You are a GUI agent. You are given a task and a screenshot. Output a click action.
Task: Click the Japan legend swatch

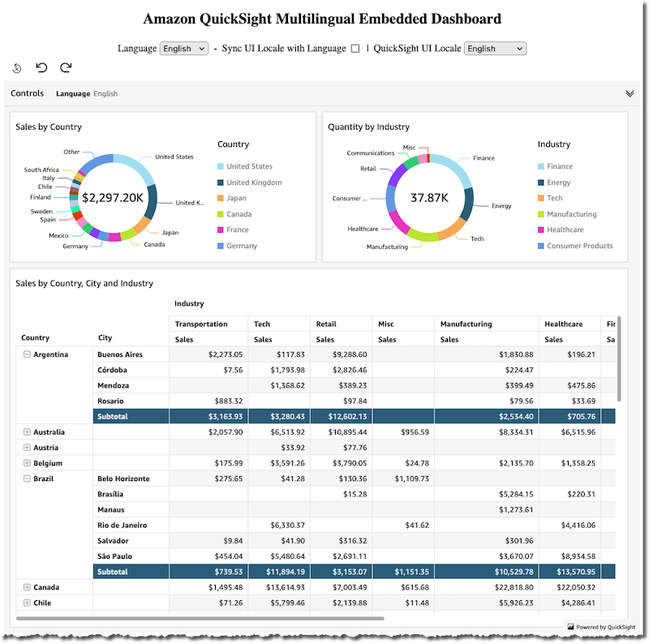[x=220, y=198]
